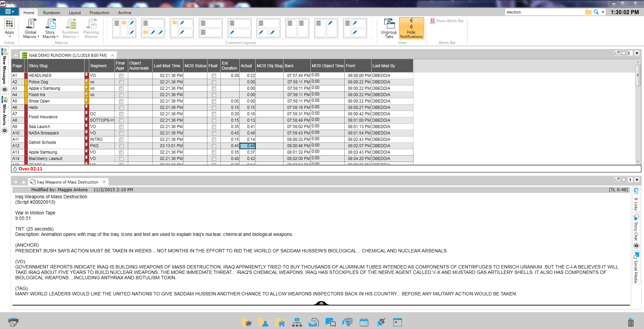Sort by the MOS Status column header
Viewport: 644px width, 329px height.
tap(195, 66)
